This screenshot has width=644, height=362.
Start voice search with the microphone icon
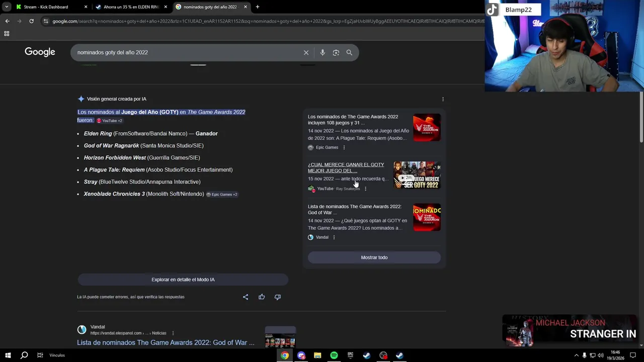point(323,52)
